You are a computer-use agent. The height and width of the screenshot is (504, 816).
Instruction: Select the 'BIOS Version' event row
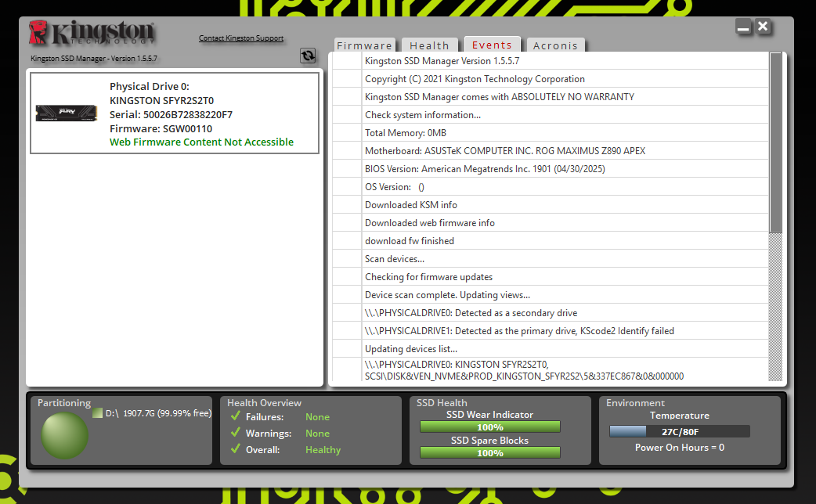tap(551, 168)
